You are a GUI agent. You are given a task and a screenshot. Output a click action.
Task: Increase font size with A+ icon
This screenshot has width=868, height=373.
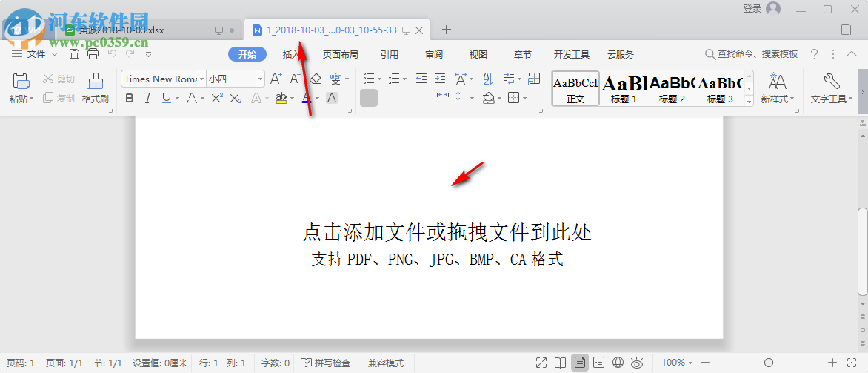tap(276, 79)
